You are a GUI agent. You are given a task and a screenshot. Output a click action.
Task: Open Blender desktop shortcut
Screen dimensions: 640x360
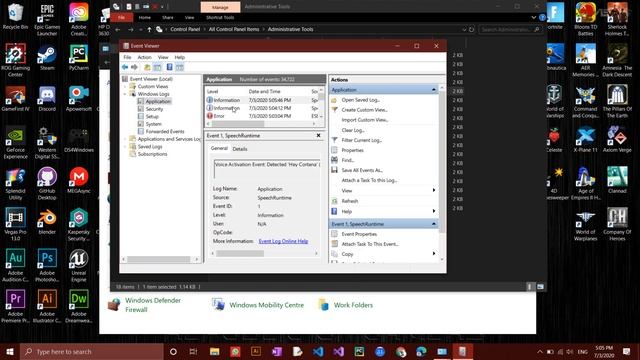(47, 222)
